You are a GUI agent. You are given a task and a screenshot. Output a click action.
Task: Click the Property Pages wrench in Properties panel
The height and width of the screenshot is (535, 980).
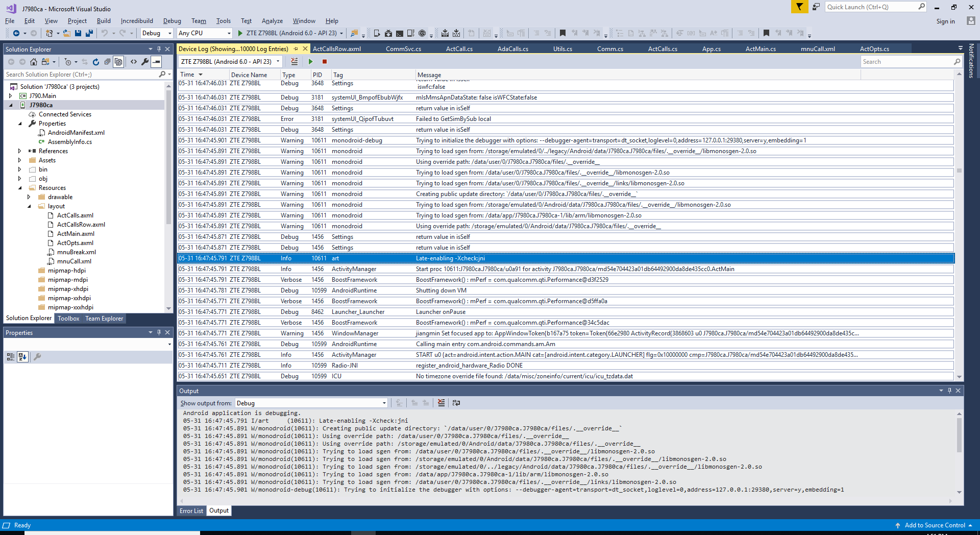pyautogui.click(x=37, y=357)
